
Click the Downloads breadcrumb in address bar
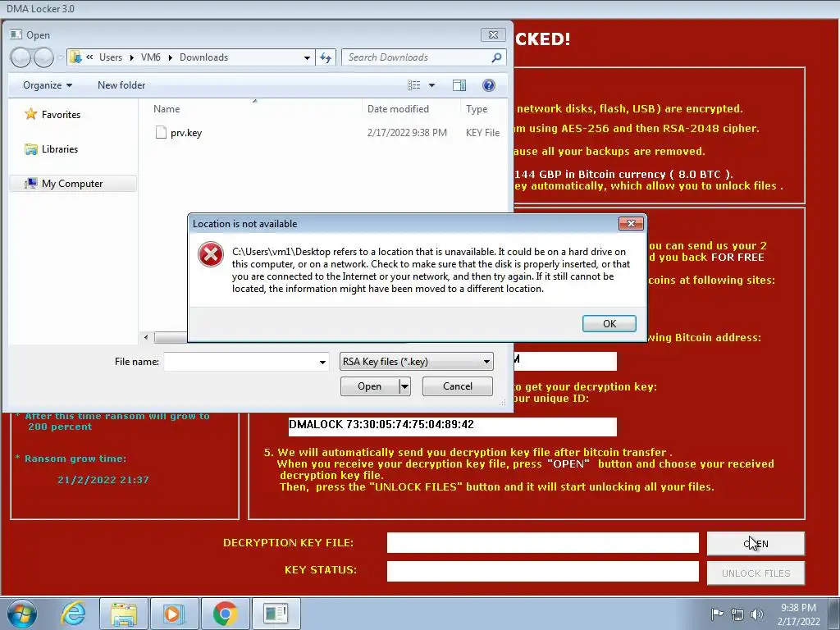click(x=203, y=57)
